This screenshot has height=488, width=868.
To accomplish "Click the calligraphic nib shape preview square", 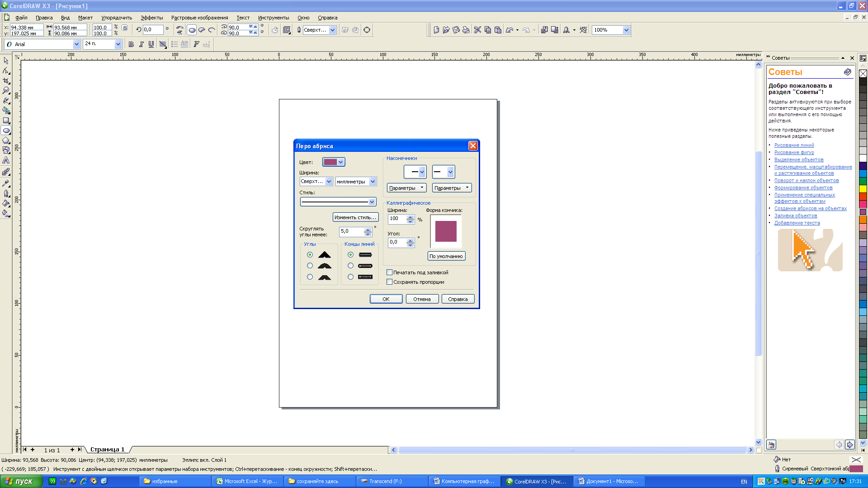I will (x=446, y=231).
